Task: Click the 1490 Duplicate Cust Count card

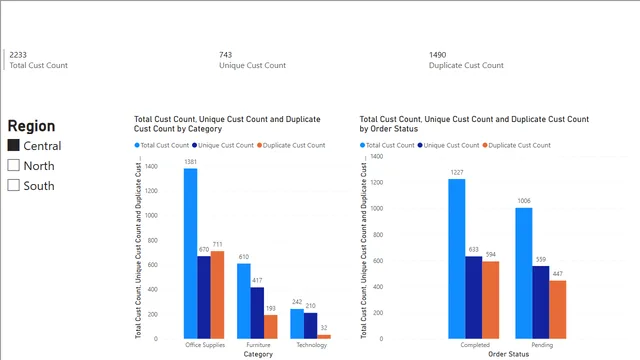Action: click(466, 60)
